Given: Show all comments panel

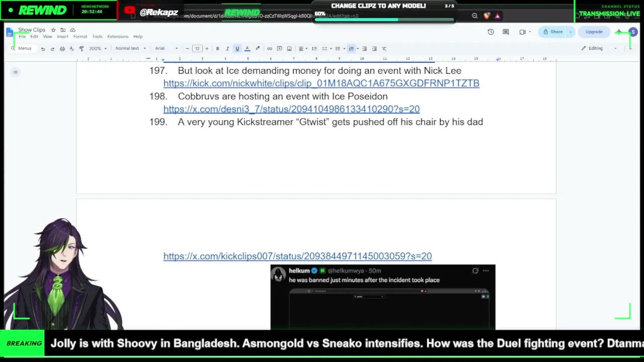Looking at the screenshot, I should click(x=506, y=32).
